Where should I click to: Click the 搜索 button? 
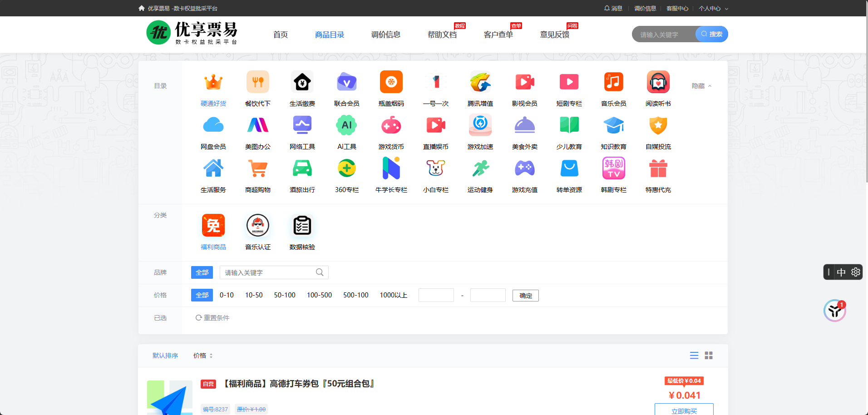(x=712, y=34)
